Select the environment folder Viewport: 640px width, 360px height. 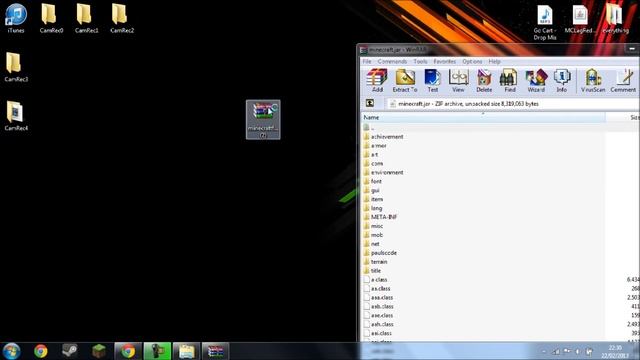(383, 173)
